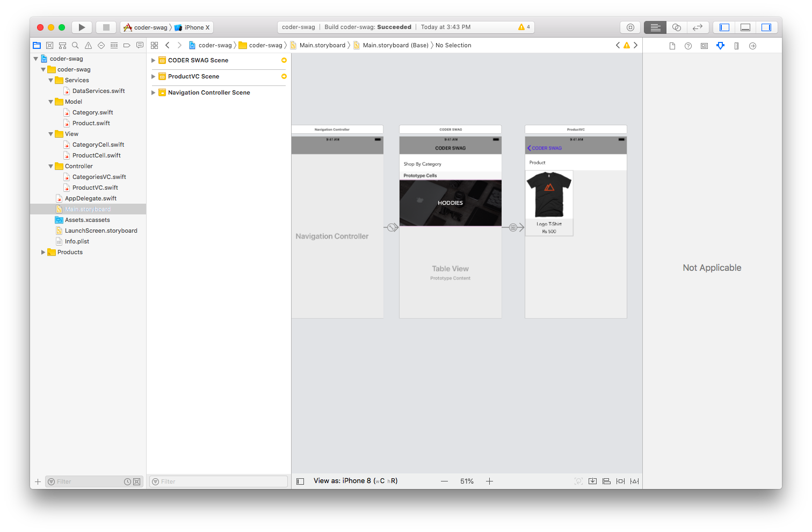Select the Size inspector ruler icon

[736, 46]
